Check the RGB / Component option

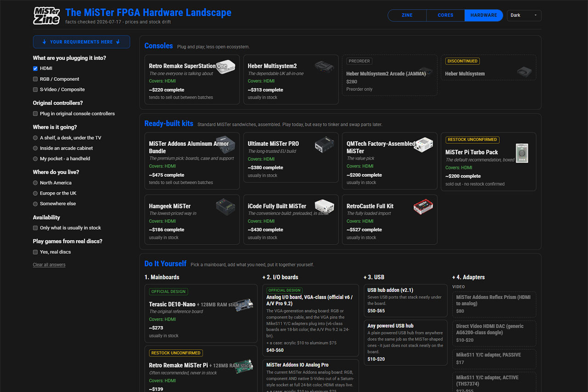35,79
